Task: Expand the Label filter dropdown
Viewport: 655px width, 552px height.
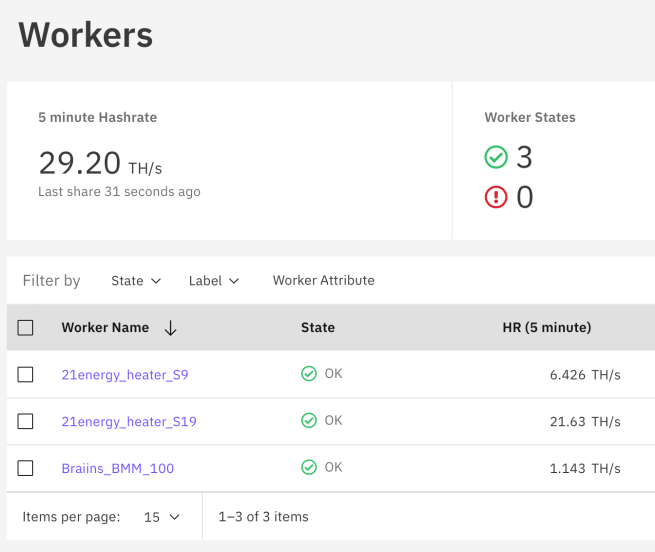Action: (214, 281)
